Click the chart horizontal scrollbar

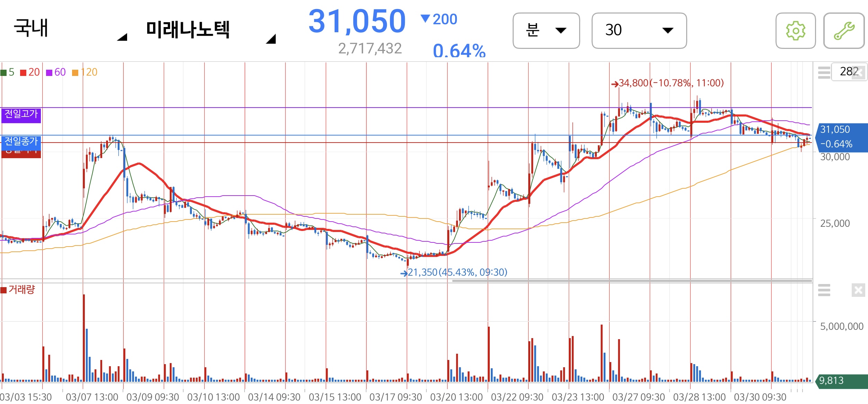[632, 281]
